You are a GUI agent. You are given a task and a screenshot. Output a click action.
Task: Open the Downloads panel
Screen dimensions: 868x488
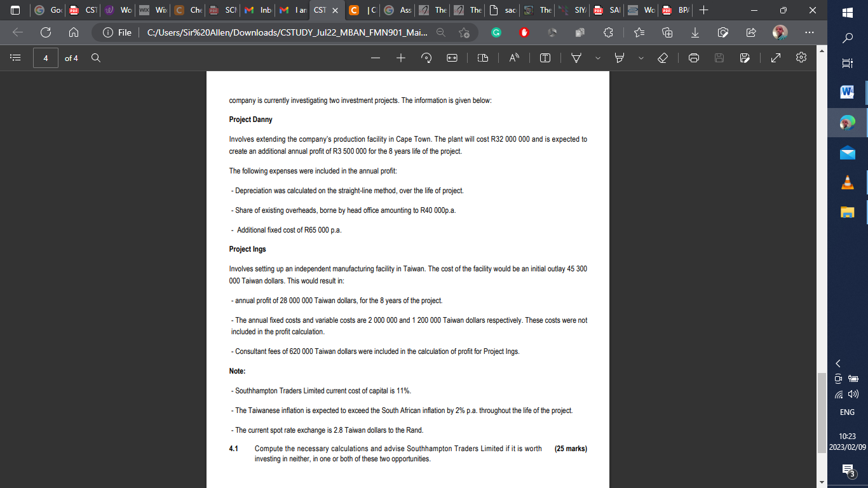click(x=695, y=32)
